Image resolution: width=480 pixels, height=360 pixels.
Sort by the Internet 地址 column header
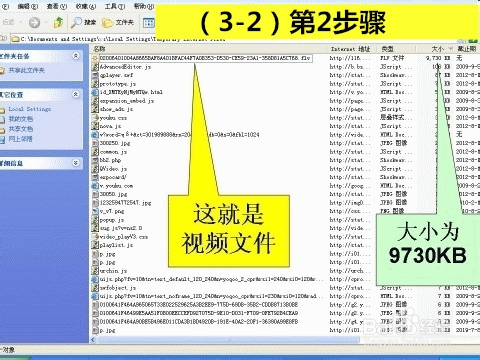351,49
